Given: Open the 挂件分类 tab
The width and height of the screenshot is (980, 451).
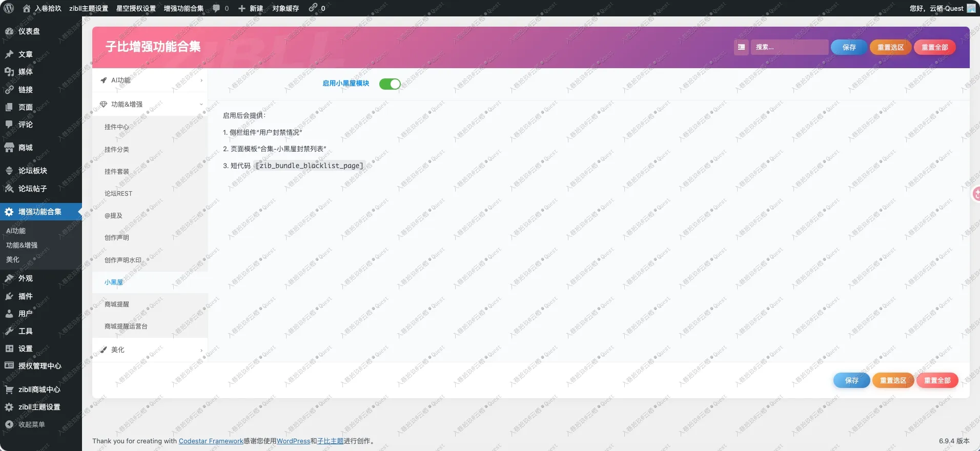Looking at the screenshot, I should tap(150, 150).
